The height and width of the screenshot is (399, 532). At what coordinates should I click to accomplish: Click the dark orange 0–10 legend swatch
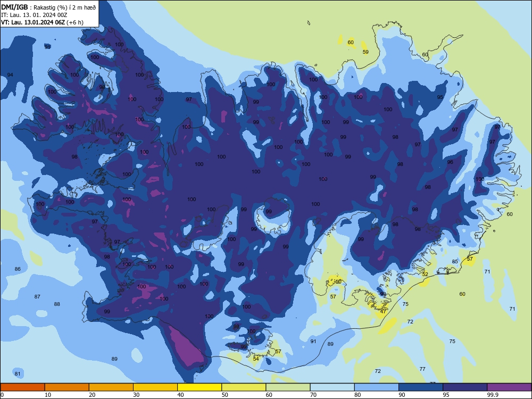(x=22, y=387)
